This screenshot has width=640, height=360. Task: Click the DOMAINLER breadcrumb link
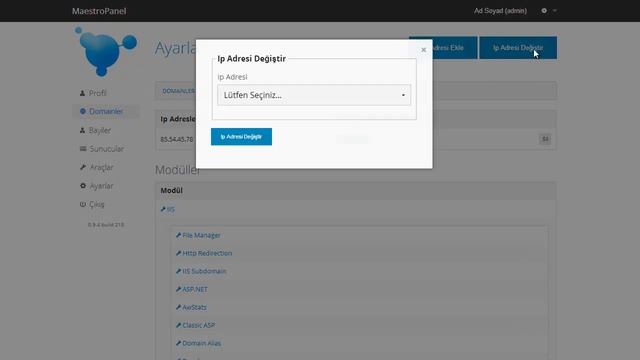point(178,91)
